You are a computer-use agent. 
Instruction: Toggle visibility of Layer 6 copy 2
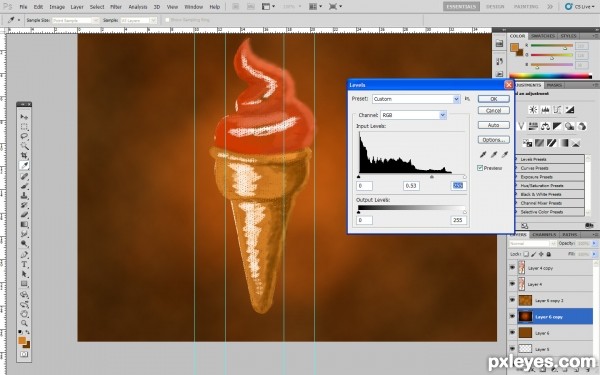click(512, 300)
